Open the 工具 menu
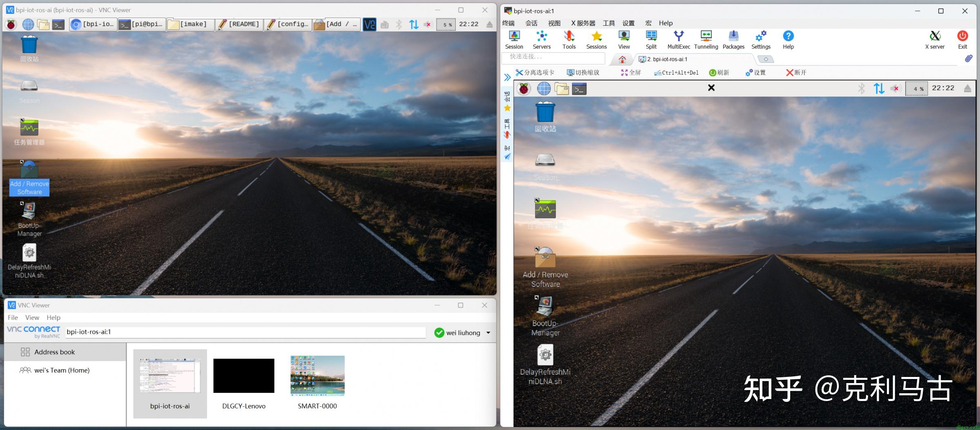 [609, 23]
